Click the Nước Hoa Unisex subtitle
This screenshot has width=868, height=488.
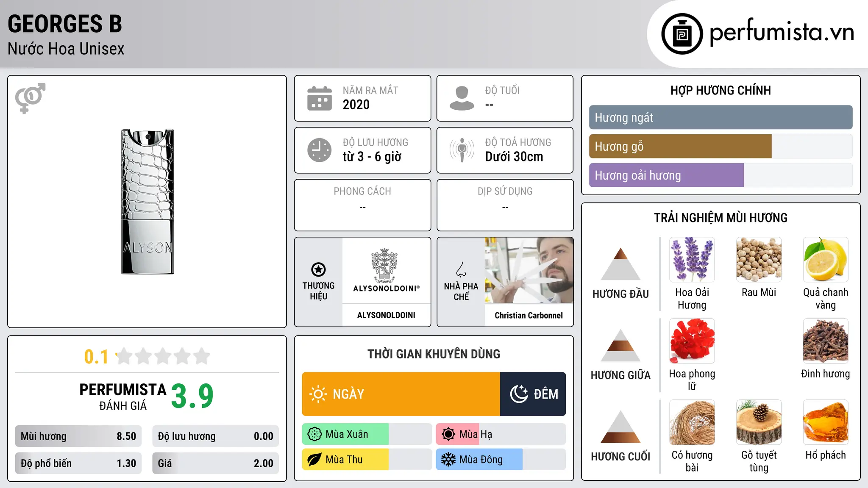click(66, 49)
